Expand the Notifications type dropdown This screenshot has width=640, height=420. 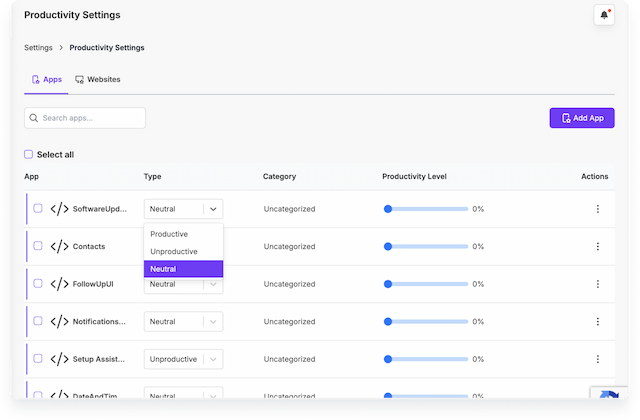[x=213, y=322]
